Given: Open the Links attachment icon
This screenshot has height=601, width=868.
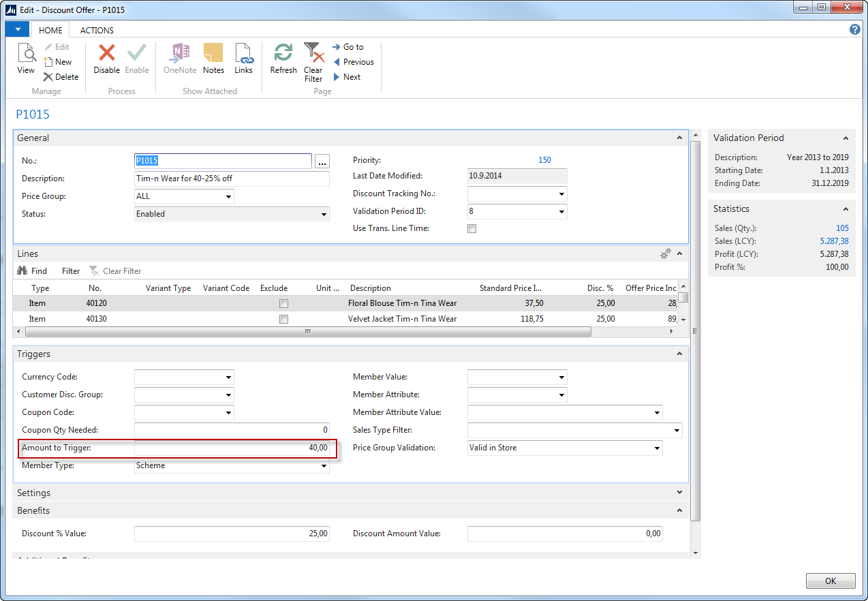Looking at the screenshot, I should (243, 54).
